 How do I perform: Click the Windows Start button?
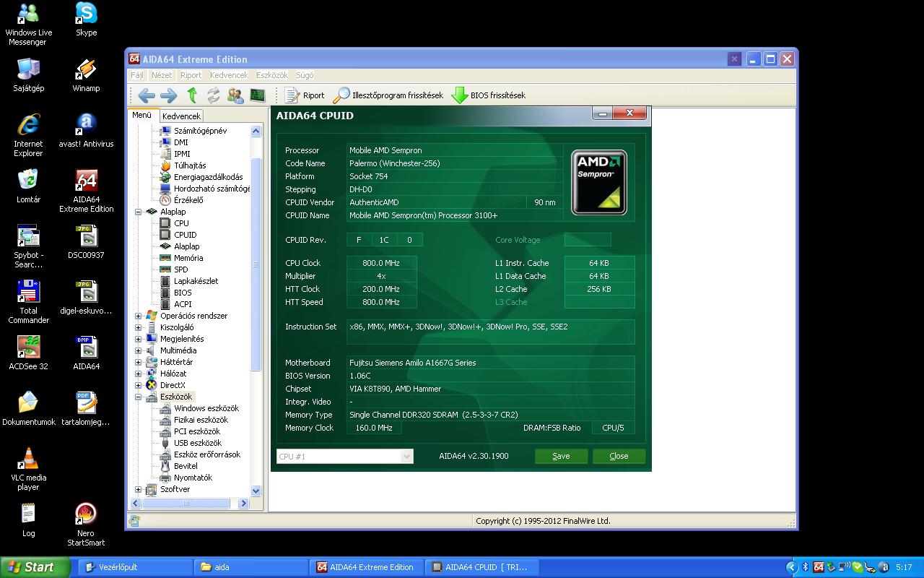click(35, 567)
